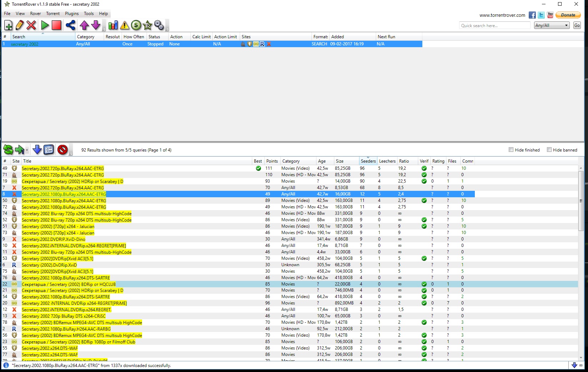Viewport: 588px width, 372px height.
Task: Open the Any/All category dropdown
Action: click(x=552, y=25)
